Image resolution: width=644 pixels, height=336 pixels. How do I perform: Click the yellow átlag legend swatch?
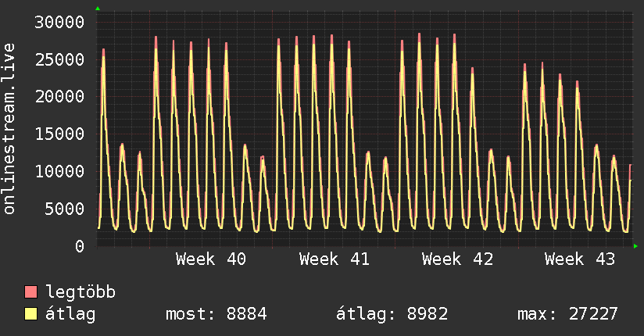tap(30, 314)
